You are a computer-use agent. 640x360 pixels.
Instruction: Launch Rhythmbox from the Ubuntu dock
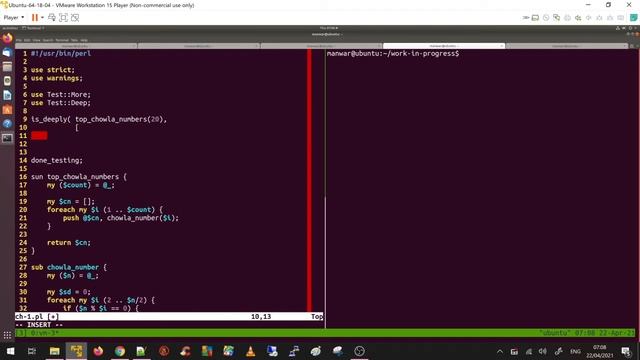tap(7, 81)
